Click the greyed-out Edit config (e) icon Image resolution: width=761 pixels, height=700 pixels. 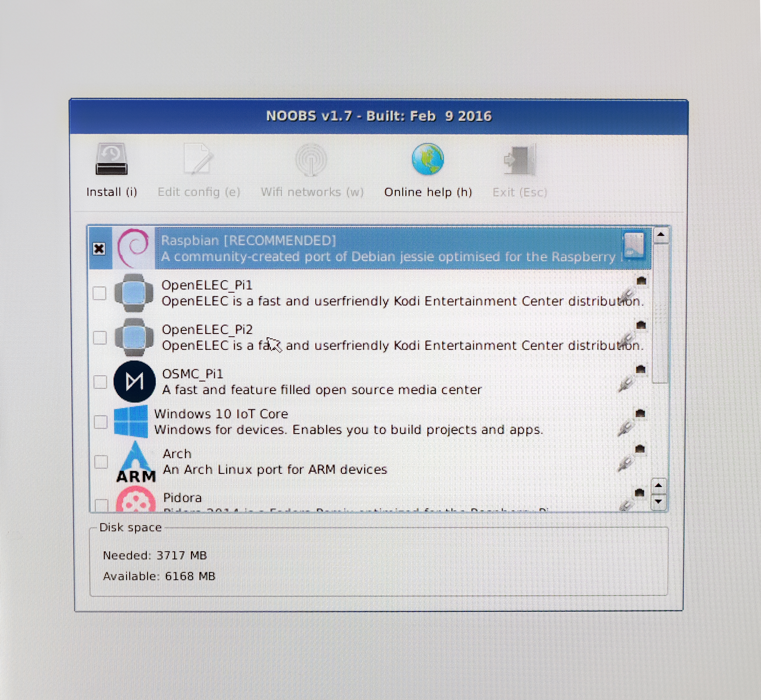(x=199, y=159)
